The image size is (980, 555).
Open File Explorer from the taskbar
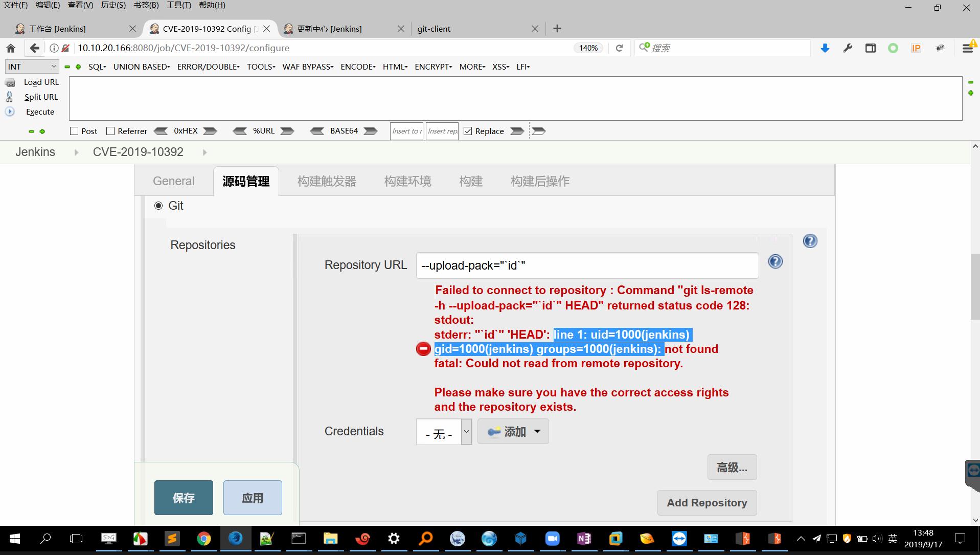pyautogui.click(x=330, y=539)
